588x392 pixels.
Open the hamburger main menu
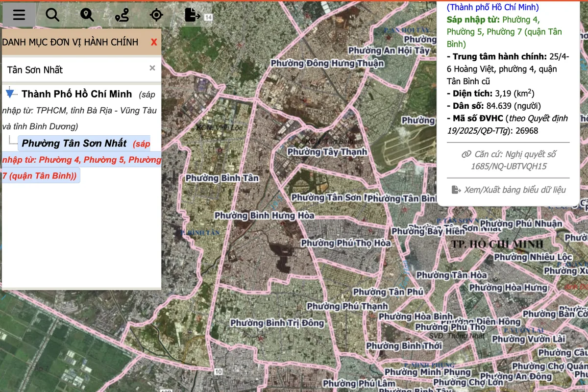[x=19, y=15]
